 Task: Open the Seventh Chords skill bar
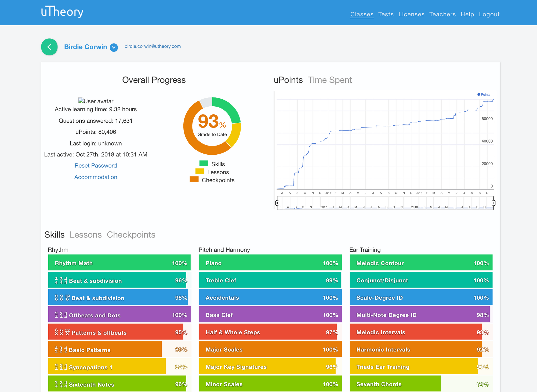tap(421, 384)
